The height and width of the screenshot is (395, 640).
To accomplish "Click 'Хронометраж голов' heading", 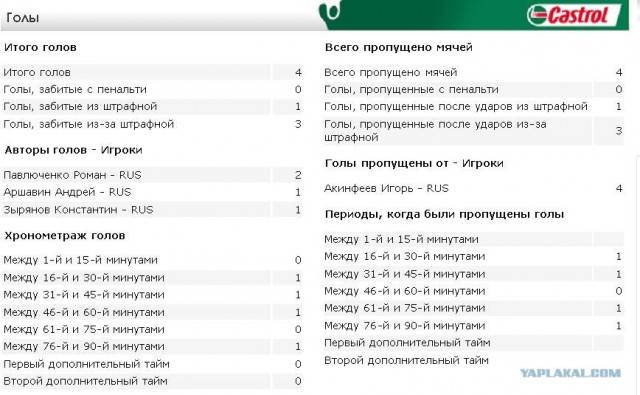I will click(x=65, y=235).
